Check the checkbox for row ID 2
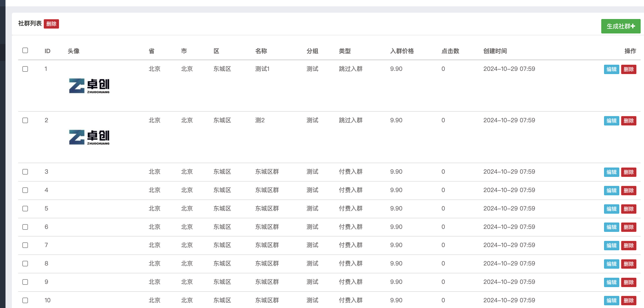Viewport: 644px width, 308px height. click(25, 120)
